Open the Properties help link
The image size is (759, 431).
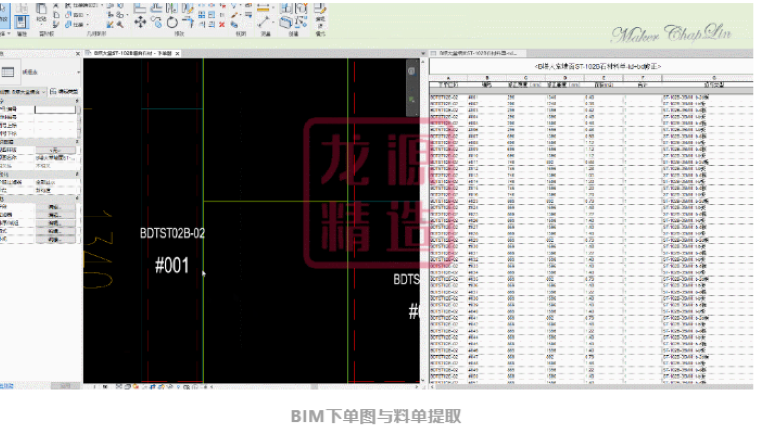(7, 386)
